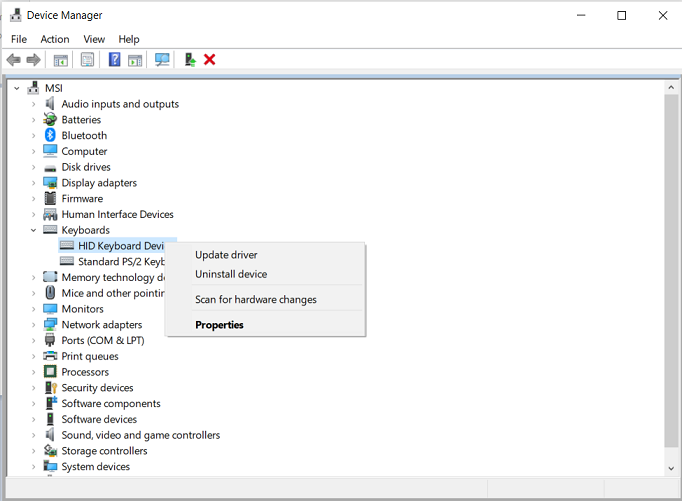682x501 pixels.
Task: Expand the Display adapters category
Action: tap(33, 183)
